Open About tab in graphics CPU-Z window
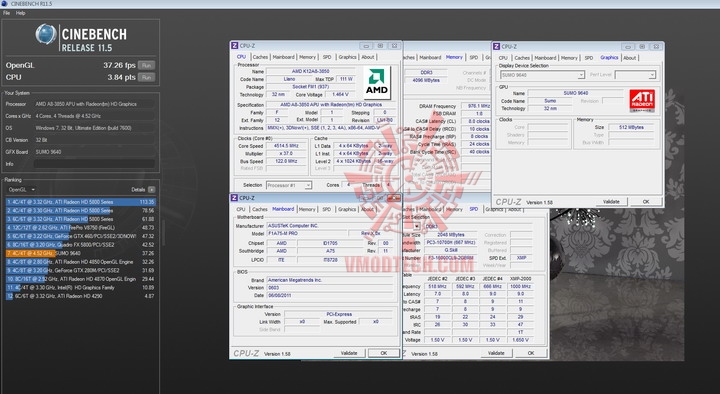 [x=630, y=58]
